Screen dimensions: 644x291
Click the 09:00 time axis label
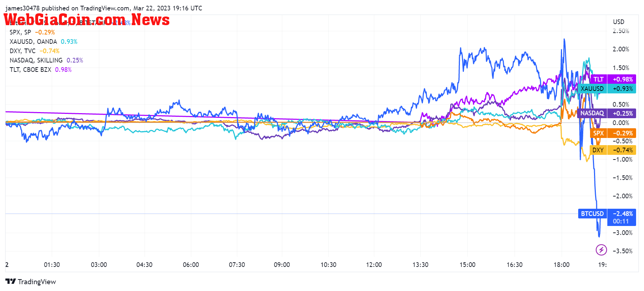[x=282, y=265]
